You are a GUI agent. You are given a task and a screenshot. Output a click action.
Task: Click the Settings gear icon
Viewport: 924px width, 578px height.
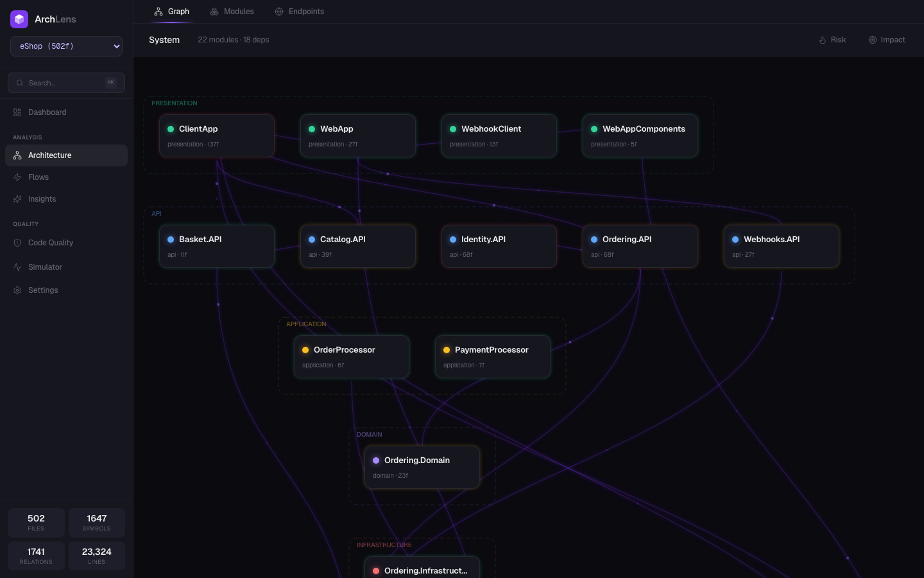pyautogui.click(x=17, y=290)
